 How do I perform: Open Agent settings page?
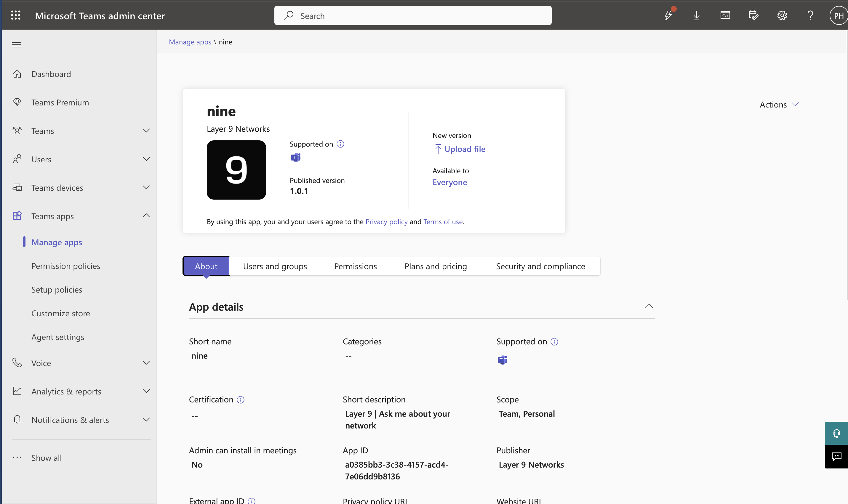[x=58, y=337]
